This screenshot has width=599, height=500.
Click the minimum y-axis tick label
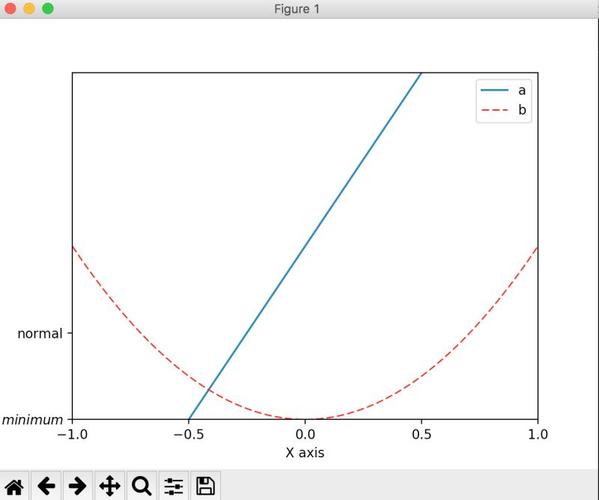[32, 420]
